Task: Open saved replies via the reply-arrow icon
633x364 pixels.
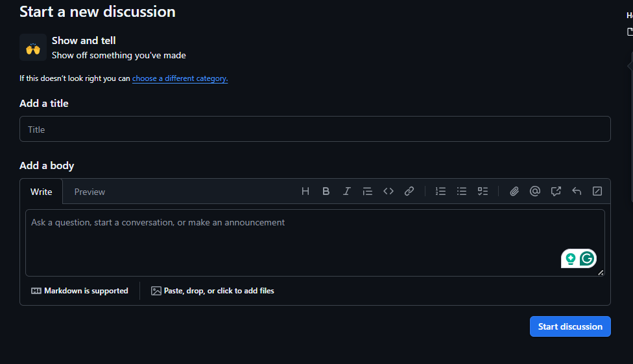Action: point(577,191)
